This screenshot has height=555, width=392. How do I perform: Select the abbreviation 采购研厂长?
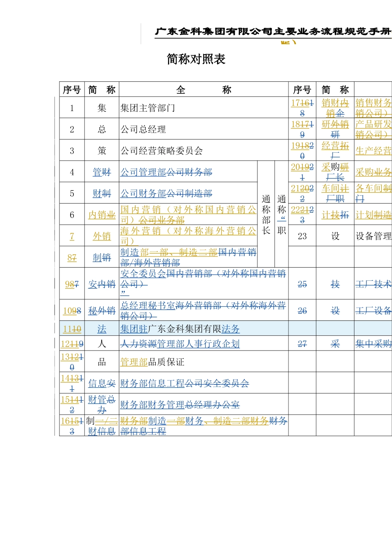point(335,172)
